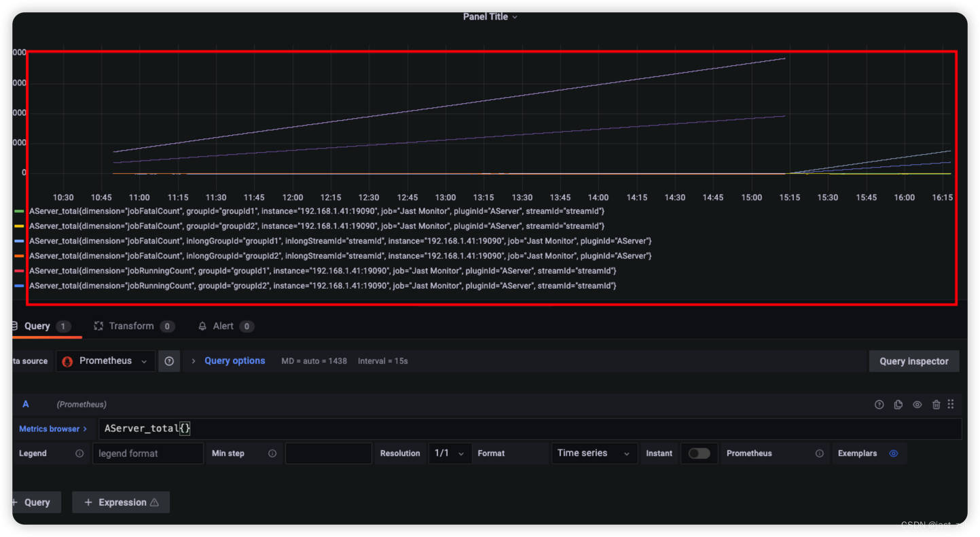The image size is (980, 537).
Task: Click the yellow jobFatalCount groupId2 legend swatch
Action: pyautogui.click(x=19, y=226)
